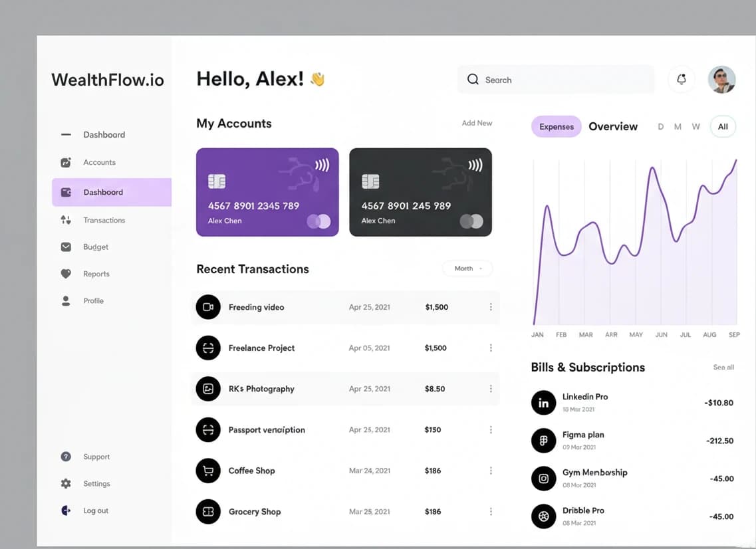Click the notification bell icon
756x549 pixels.
click(x=681, y=80)
